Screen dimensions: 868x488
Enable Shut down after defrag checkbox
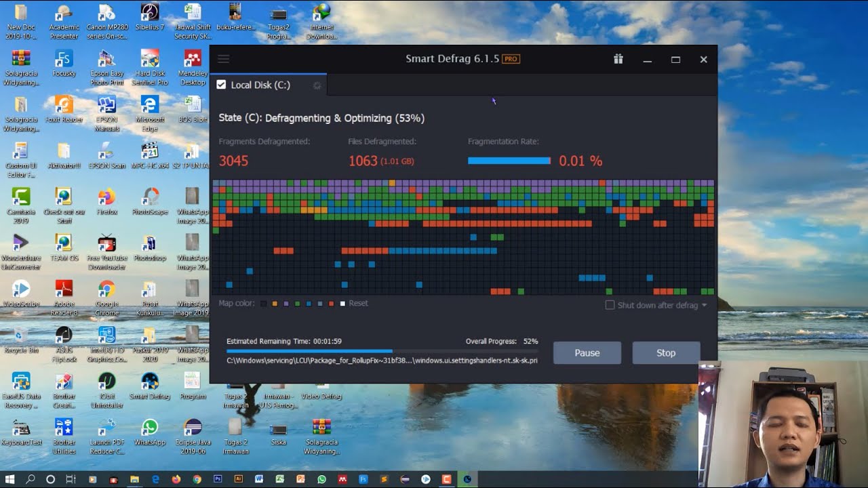pos(610,305)
